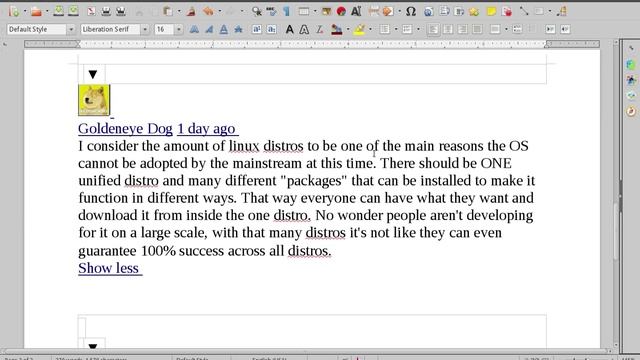Insert a text box with the AI icon
The height and width of the screenshot is (360, 640).
(x=356, y=11)
